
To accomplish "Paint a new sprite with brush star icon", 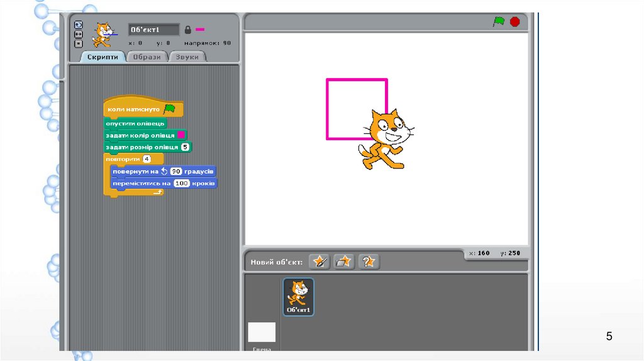I will click(319, 262).
